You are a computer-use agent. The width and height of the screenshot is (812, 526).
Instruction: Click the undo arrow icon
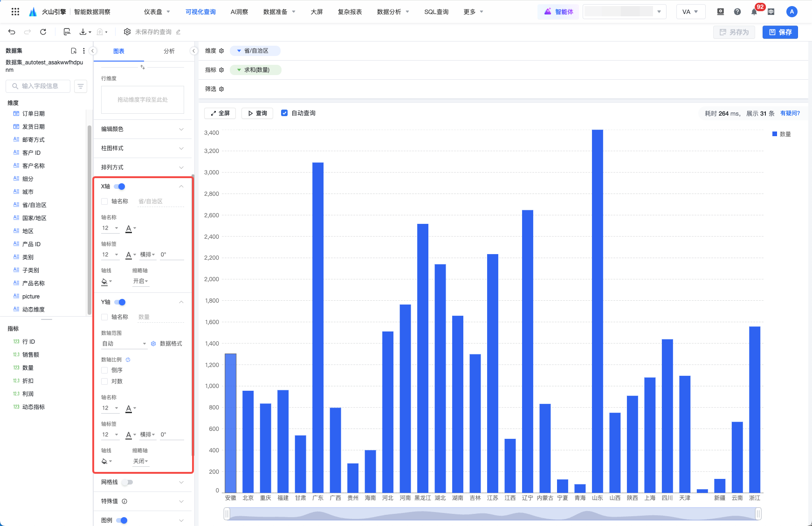[12, 32]
